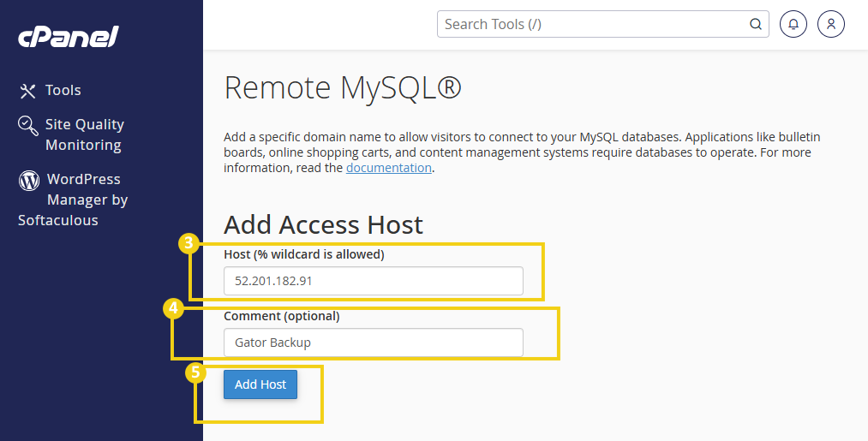Click the Add Access Host heading
Image resolution: width=868 pixels, height=441 pixels.
click(x=323, y=224)
